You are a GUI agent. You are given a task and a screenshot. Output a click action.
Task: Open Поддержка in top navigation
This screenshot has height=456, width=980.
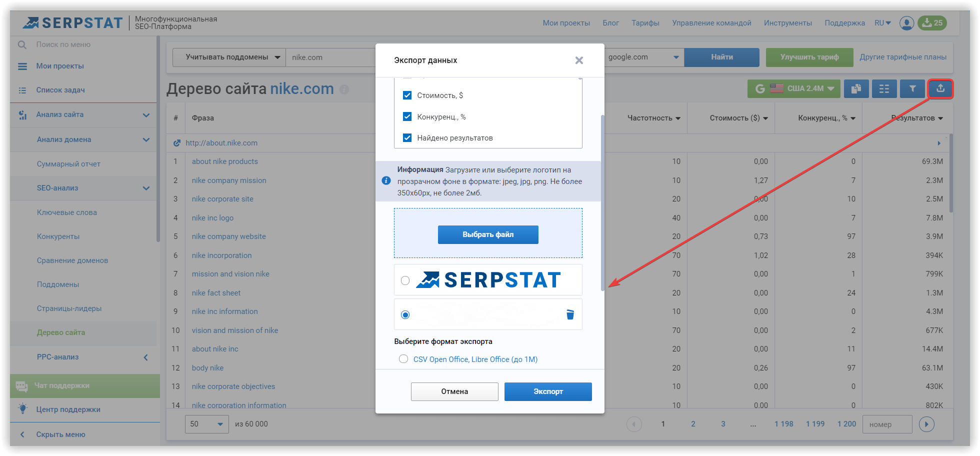coord(844,23)
